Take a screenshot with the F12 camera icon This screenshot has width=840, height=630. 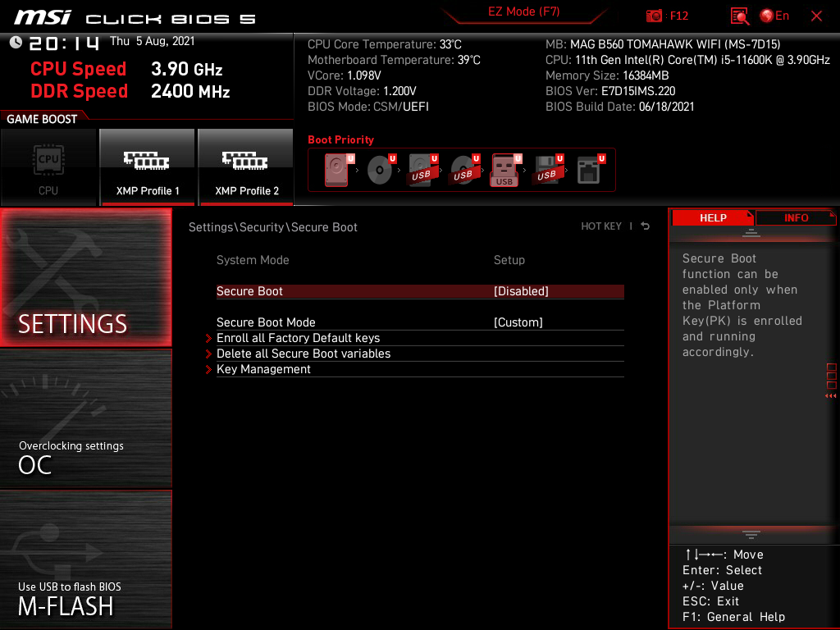click(654, 16)
